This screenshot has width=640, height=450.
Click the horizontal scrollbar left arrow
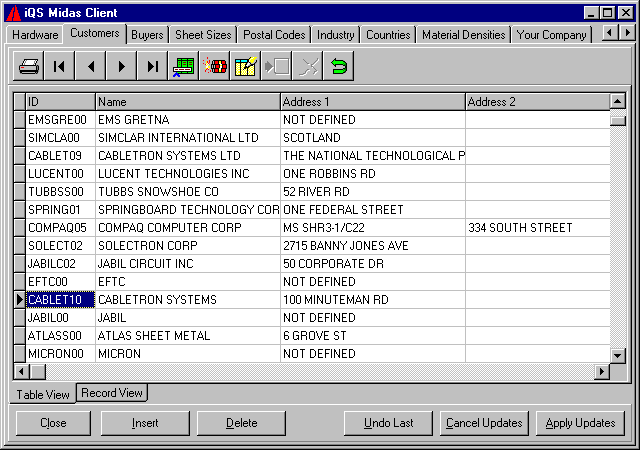click(22, 372)
